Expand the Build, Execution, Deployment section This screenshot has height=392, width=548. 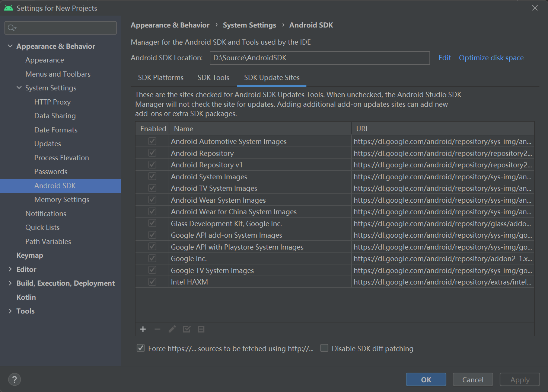[x=10, y=283]
